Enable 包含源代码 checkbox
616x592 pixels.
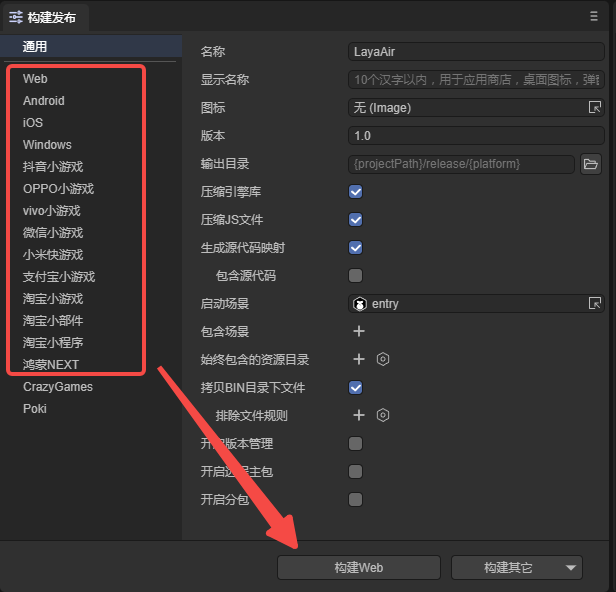(x=356, y=275)
